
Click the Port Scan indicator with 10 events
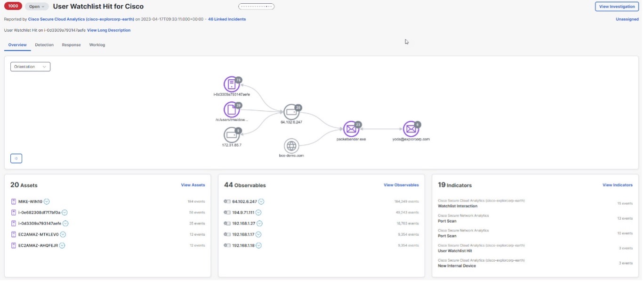447,236
